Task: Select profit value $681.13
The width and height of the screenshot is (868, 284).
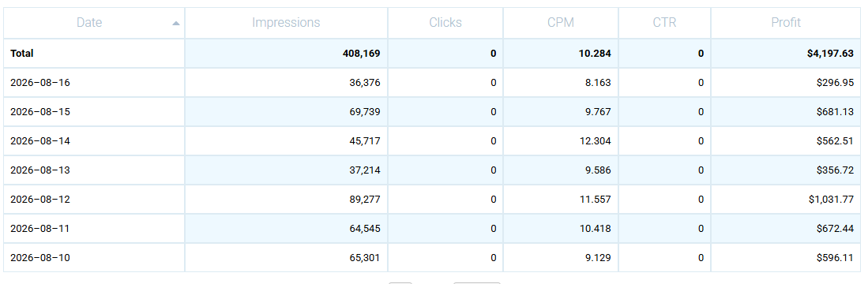Action: [x=835, y=111]
